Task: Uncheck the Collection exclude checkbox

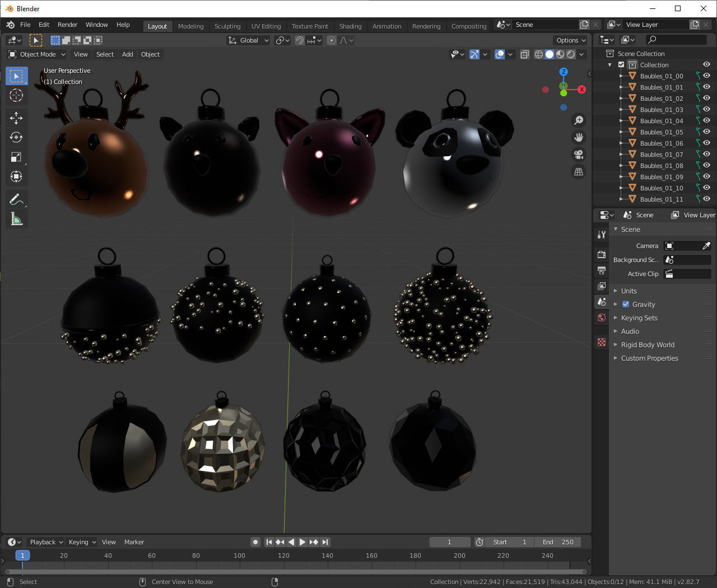Action: coord(621,64)
